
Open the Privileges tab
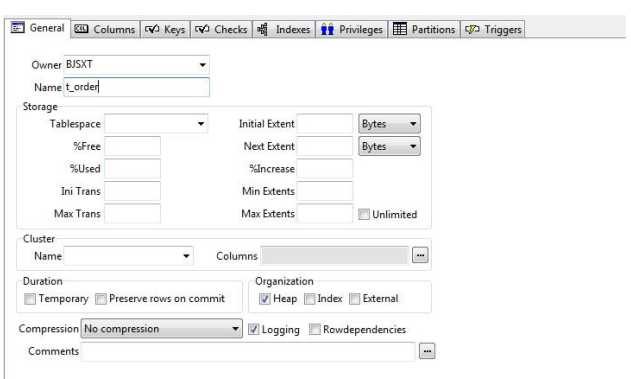pos(352,29)
